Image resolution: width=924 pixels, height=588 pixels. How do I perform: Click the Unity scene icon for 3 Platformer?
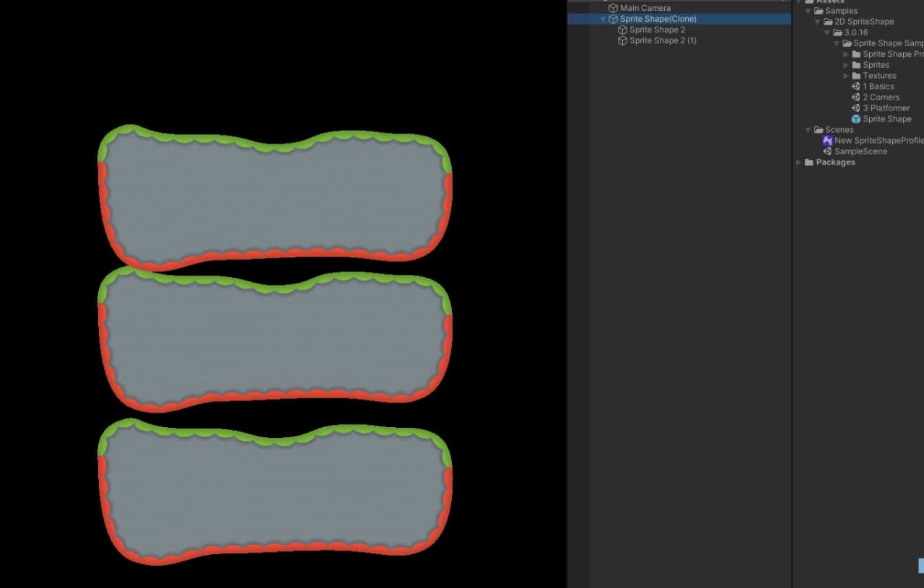pos(856,108)
